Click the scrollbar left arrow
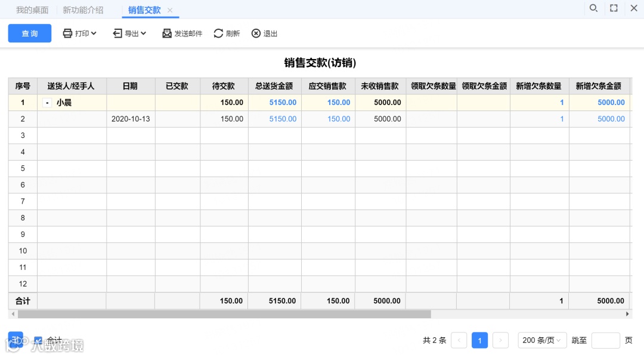 click(x=13, y=314)
